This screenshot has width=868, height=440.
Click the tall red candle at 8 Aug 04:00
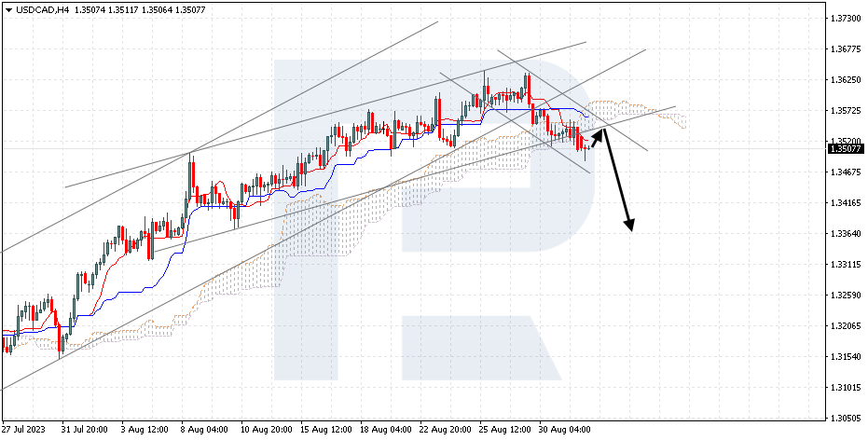tap(192, 177)
